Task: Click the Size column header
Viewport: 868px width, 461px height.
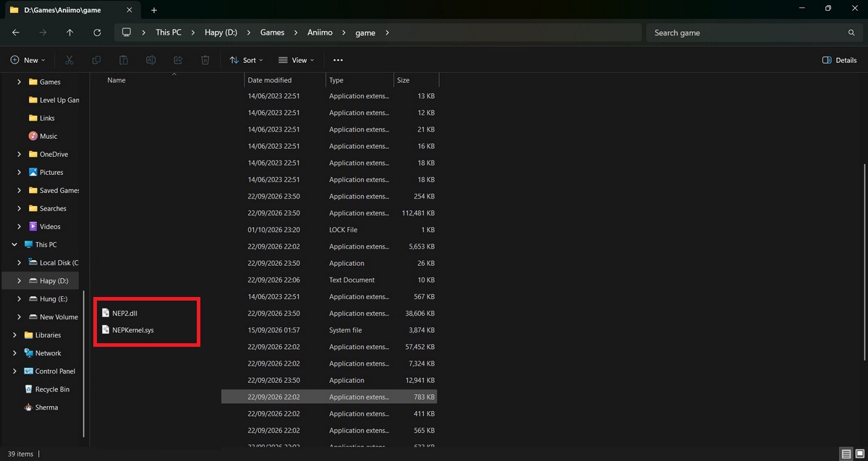Action: tap(416, 80)
